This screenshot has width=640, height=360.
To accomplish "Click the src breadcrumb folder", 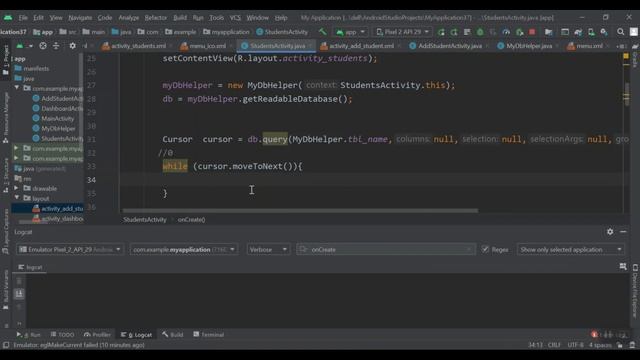I will 68,32.
